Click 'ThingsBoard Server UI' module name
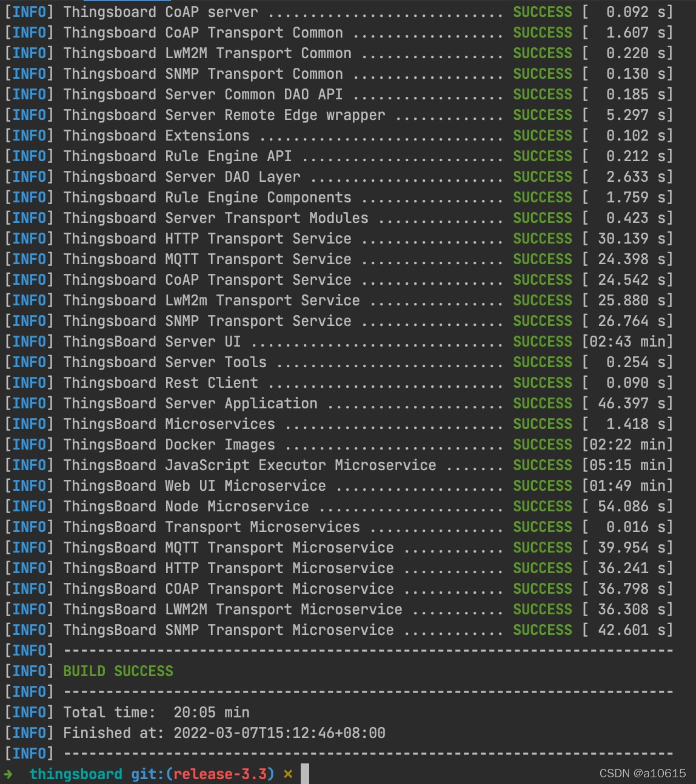The width and height of the screenshot is (696, 784). pyautogui.click(x=152, y=342)
